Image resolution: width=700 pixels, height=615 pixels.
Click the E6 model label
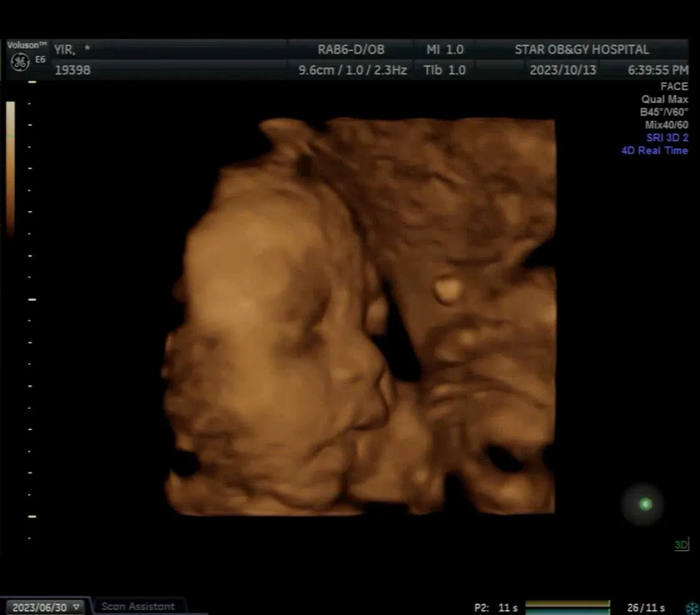(x=40, y=59)
